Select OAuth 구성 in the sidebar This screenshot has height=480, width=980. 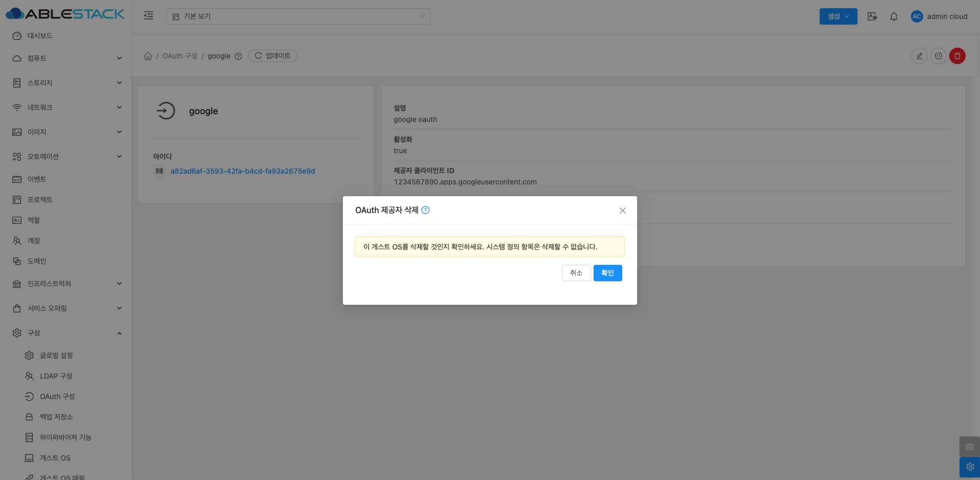[66, 396]
